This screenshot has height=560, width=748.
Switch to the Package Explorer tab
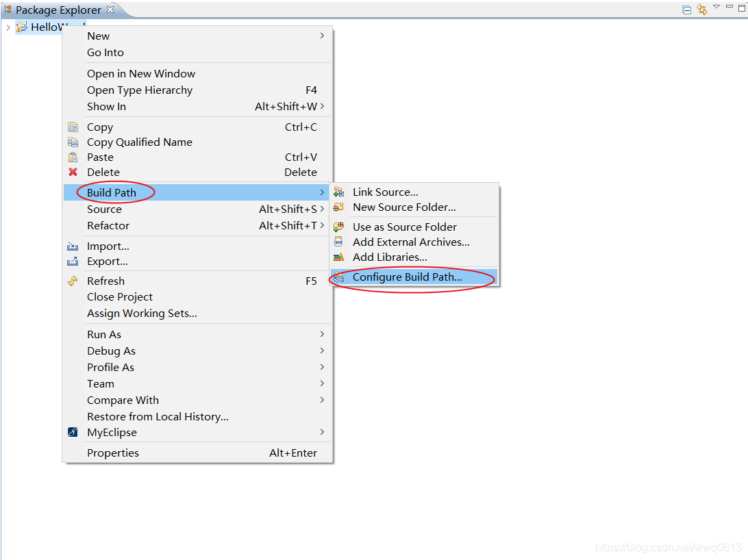(x=55, y=10)
